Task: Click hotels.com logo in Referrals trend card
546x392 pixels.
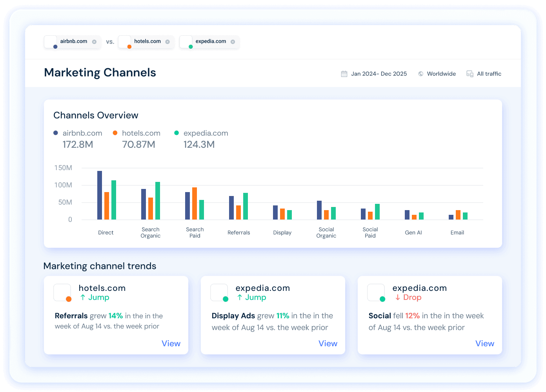Action: click(62, 293)
